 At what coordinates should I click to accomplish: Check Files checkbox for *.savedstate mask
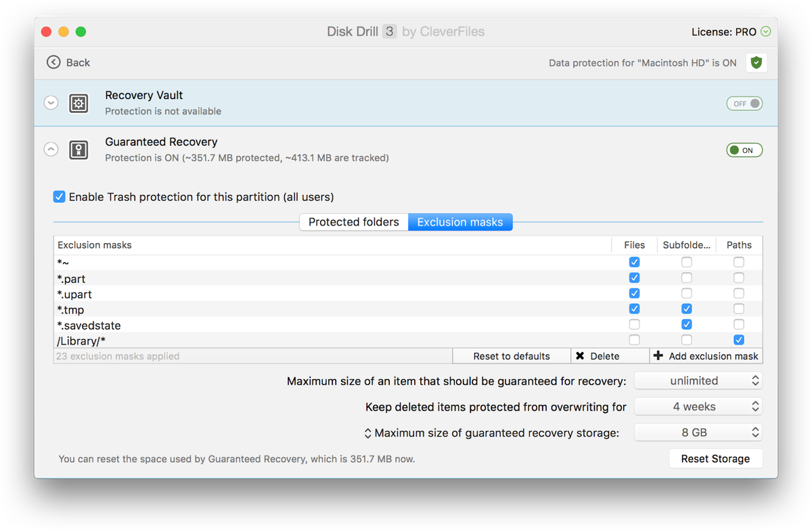[x=634, y=324]
